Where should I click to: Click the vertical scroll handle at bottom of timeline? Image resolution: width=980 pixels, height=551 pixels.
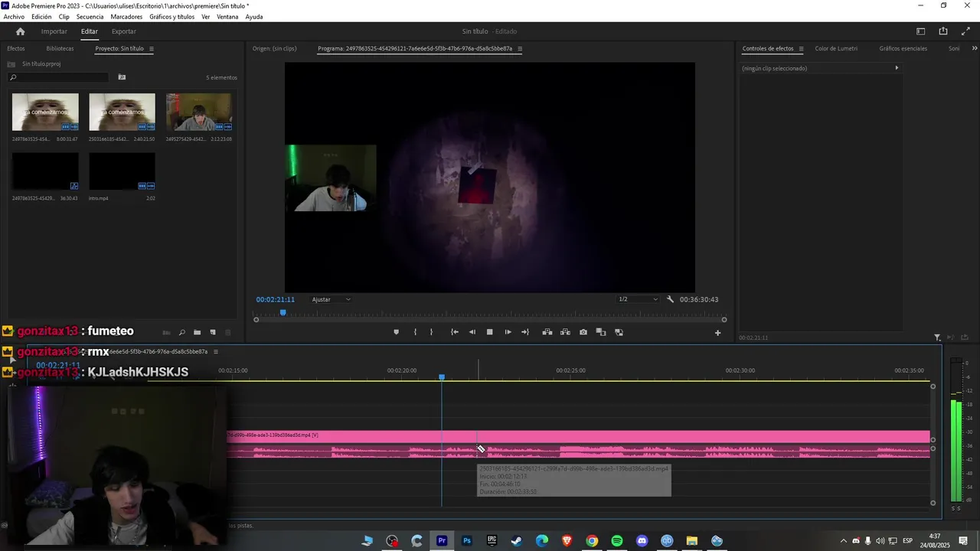click(x=933, y=503)
